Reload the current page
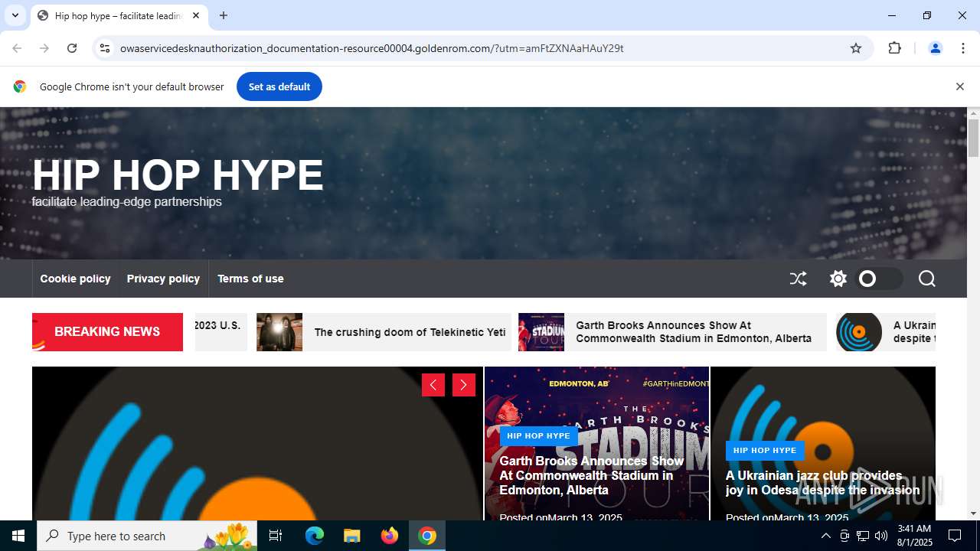Image resolution: width=980 pixels, height=551 pixels. pos(72,48)
